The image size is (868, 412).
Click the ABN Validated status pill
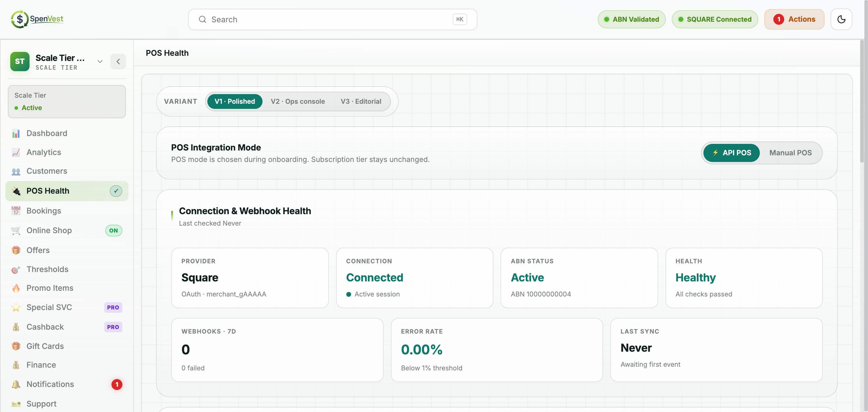tap(631, 19)
